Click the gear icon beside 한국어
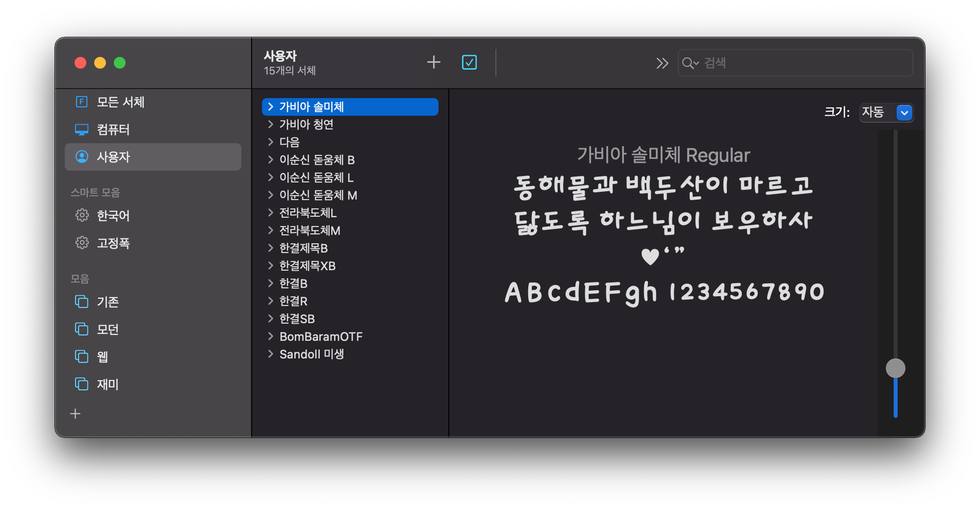Image resolution: width=980 pixels, height=510 pixels. point(82,215)
